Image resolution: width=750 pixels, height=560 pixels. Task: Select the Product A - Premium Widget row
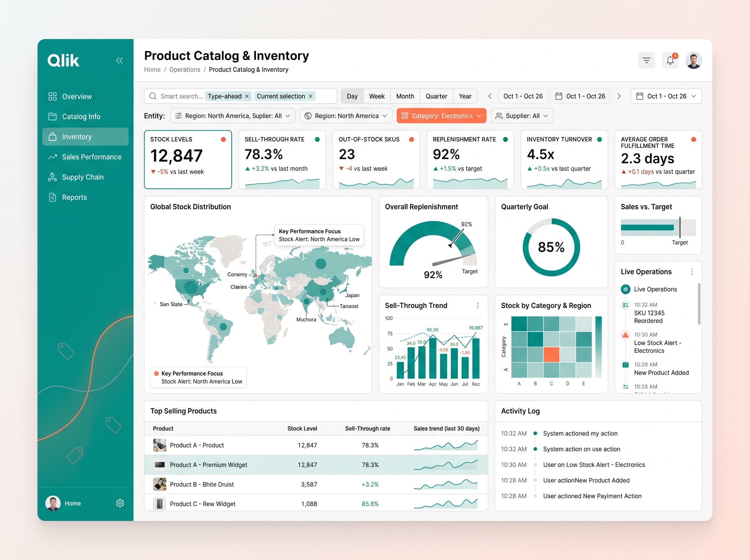316,465
